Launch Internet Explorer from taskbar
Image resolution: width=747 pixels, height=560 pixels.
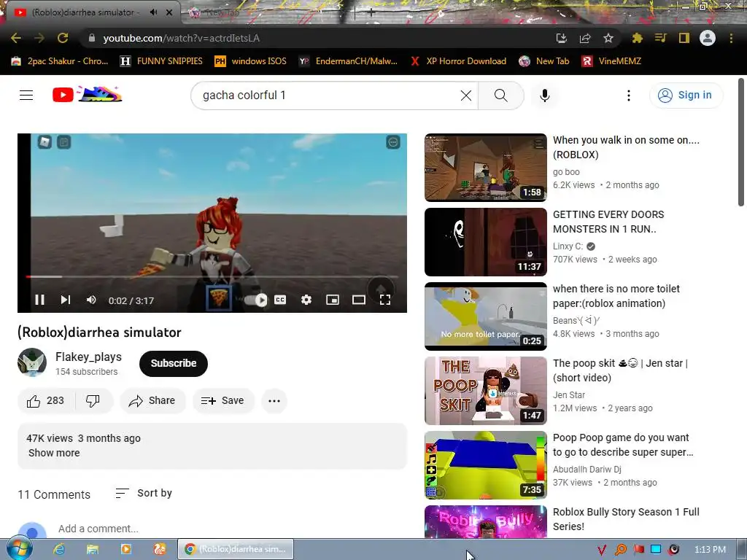pyautogui.click(x=59, y=549)
